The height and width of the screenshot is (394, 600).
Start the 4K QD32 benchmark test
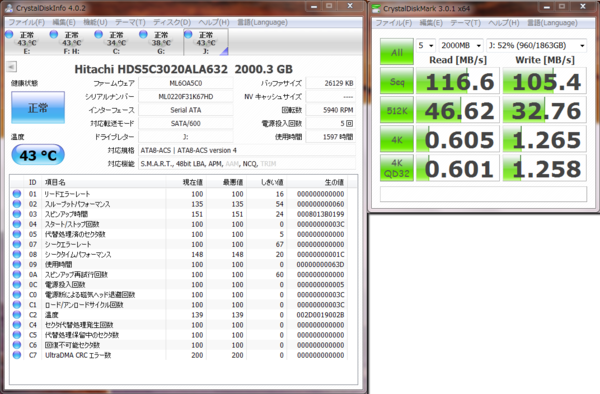397,168
